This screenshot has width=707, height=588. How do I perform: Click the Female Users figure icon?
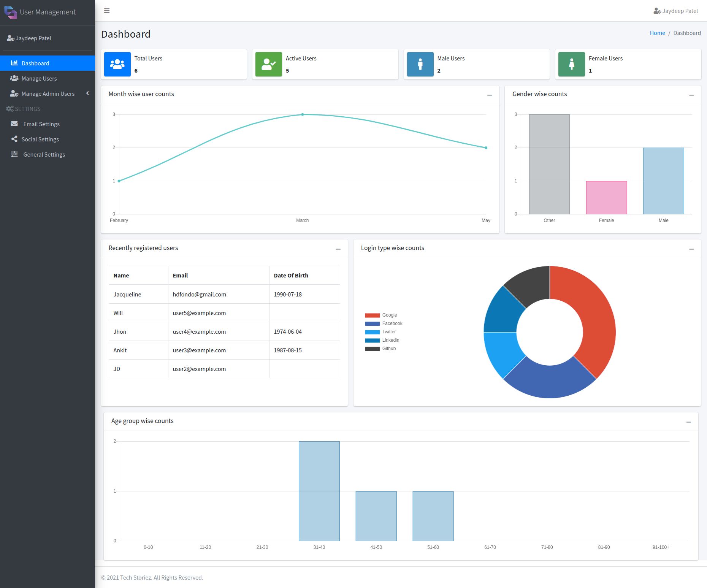pyautogui.click(x=571, y=64)
